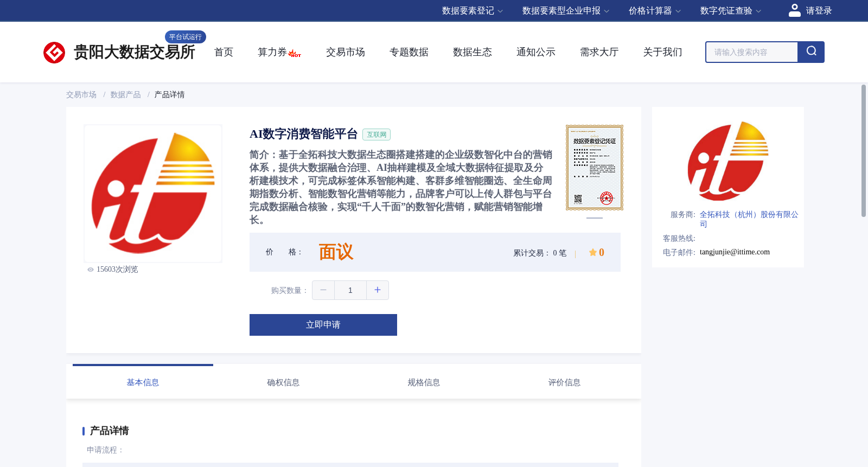Expand the 价格计算器 dropdown
Viewport: 868px width, 467px height.
(655, 11)
